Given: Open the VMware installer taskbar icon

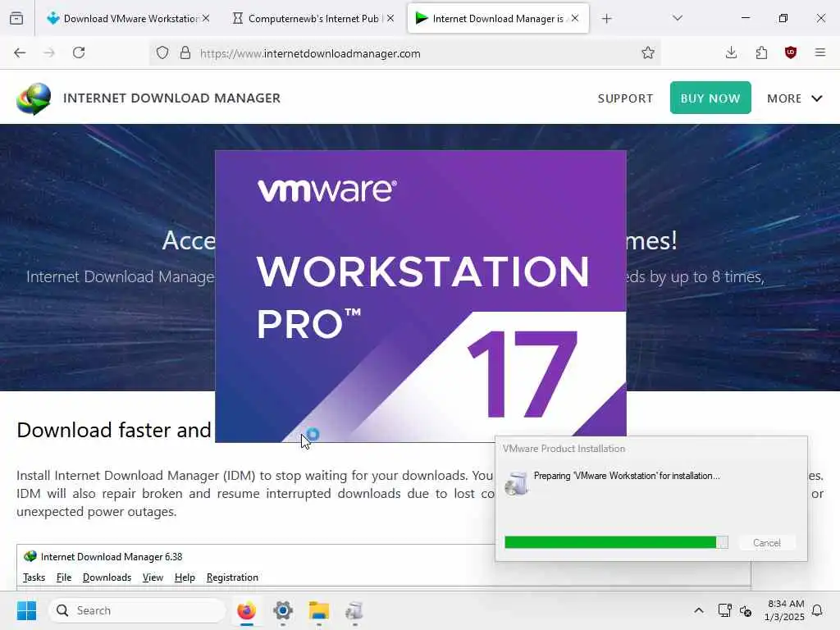Looking at the screenshot, I should click(354, 610).
